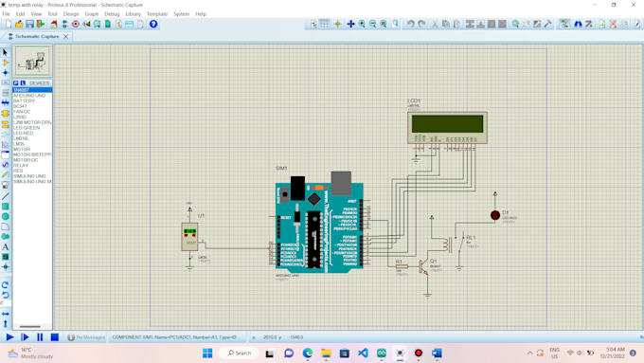Select the Selection mode arrow tool
The width and height of the screenshot is (644, 363).
6,53
